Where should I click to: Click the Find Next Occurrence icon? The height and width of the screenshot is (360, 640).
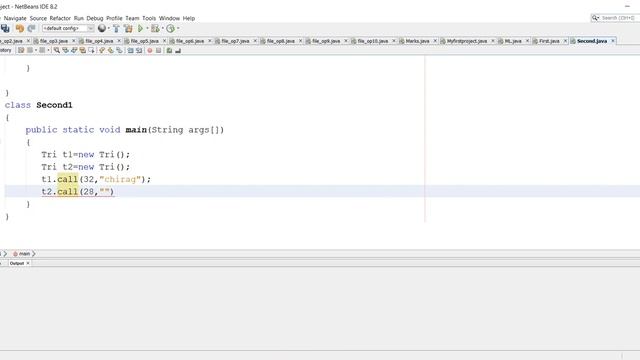point(74,50)
